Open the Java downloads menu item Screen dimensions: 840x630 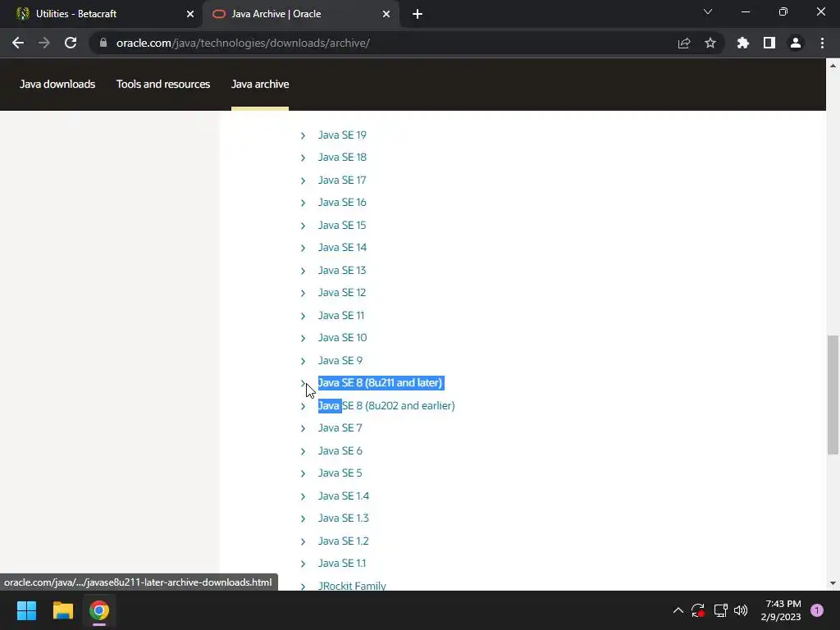57,84
